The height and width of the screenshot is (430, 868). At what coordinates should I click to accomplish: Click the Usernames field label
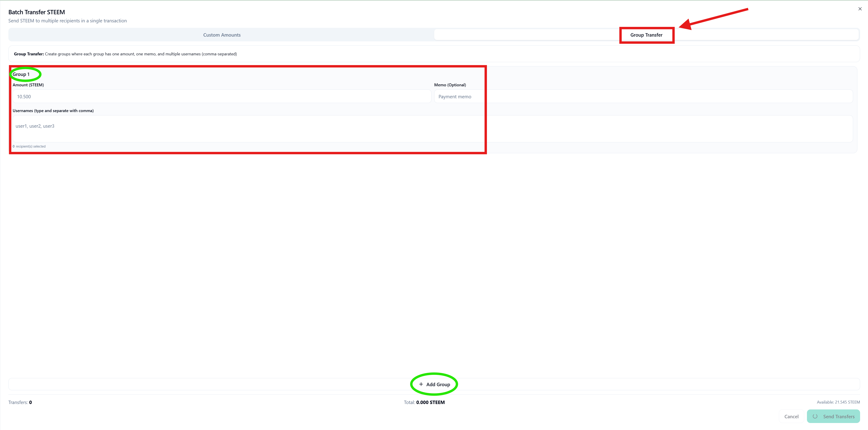(x=53, y=111)
